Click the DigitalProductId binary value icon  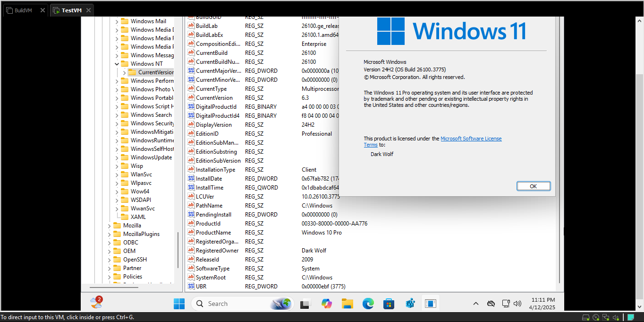191,107
